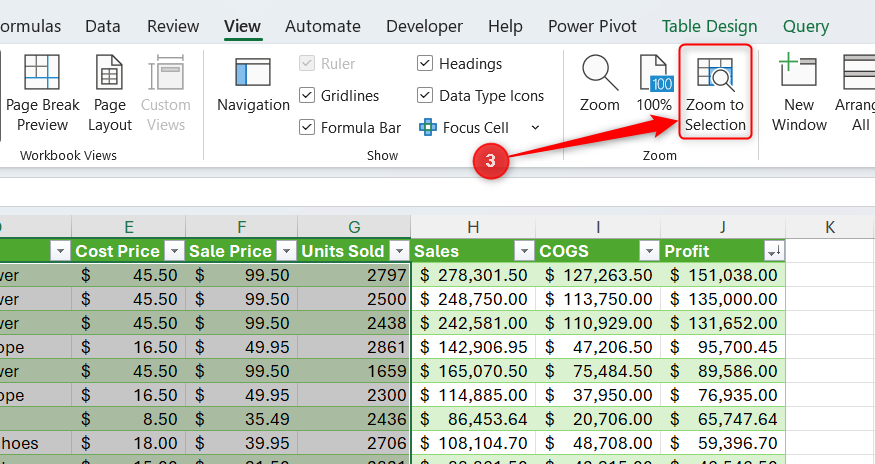Open the Review ribbon tab
The image size is (875, 464).
[x=173, y=26]
